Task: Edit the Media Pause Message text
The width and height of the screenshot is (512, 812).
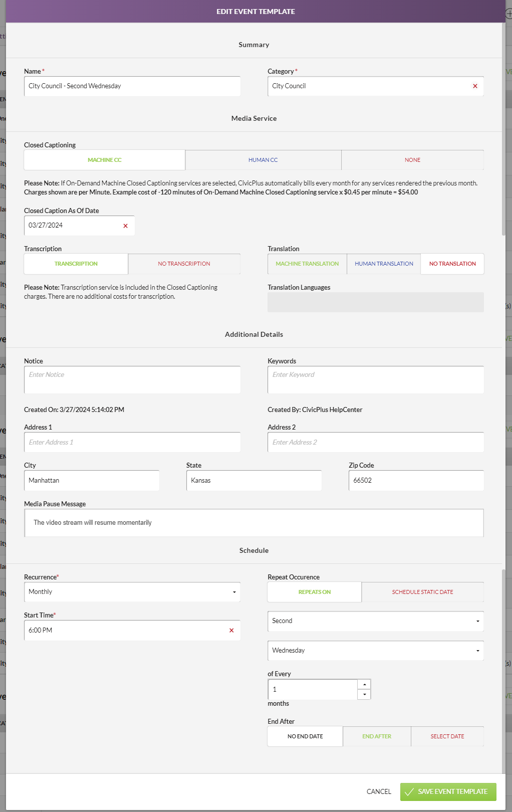Action: click(x=254, y=523)
